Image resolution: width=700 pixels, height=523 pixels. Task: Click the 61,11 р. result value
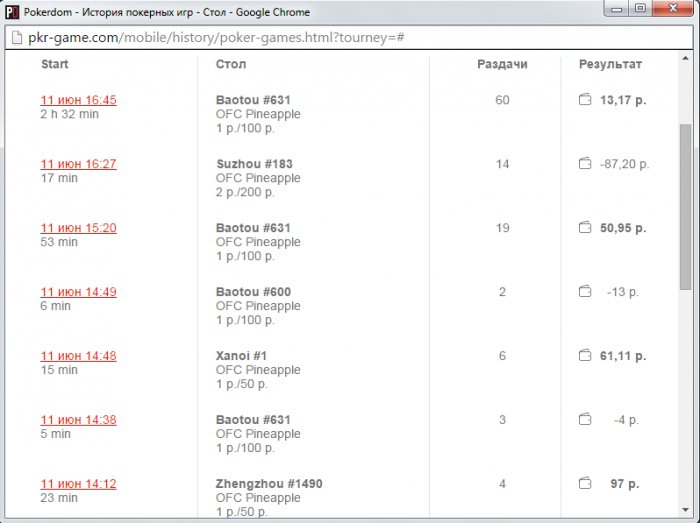[623, 356]
